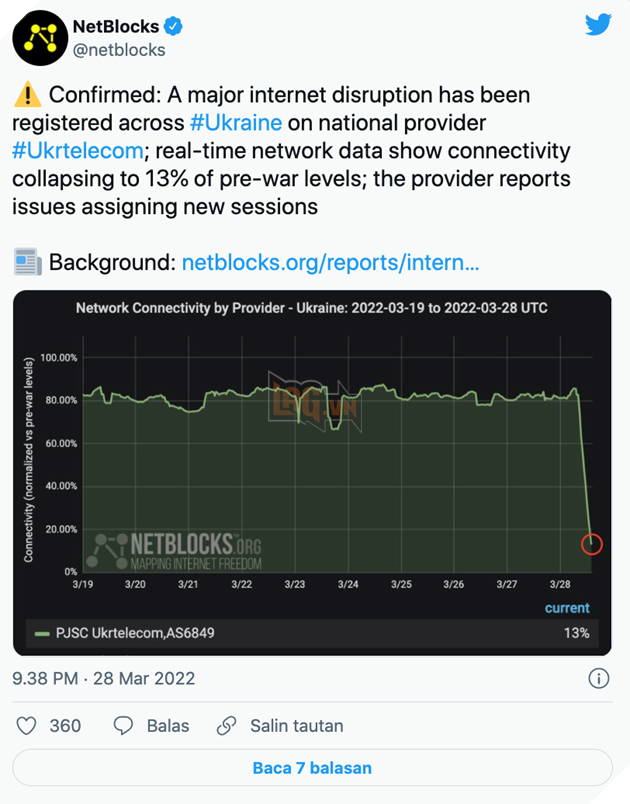Image resolution: width=630 pixels, height=804 pixels.
Task: Click the NetBlocks account name
Action: 116,27
